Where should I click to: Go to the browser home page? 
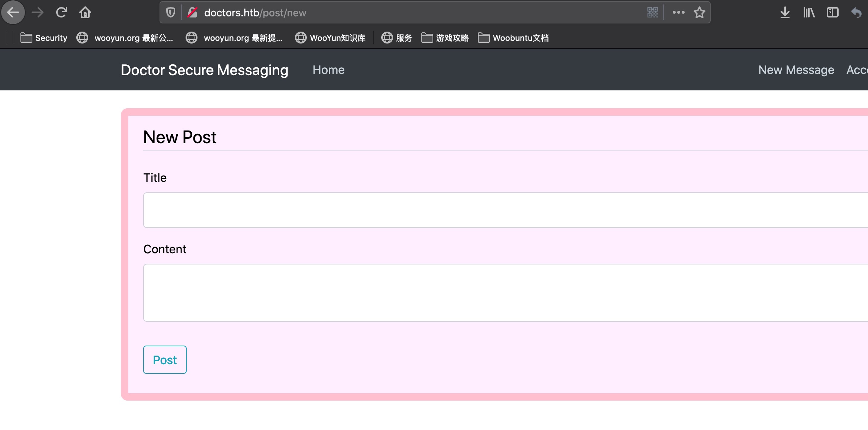[x=85, y=13]
